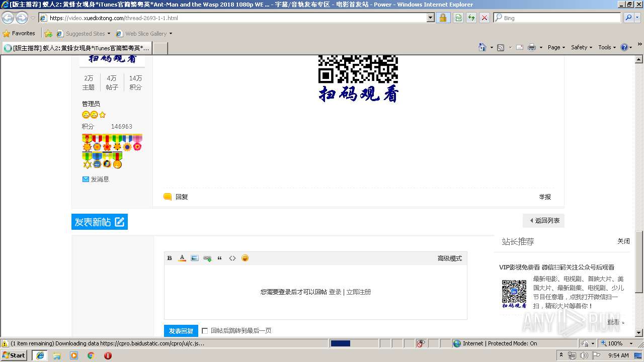This screenshot has width=644, height=362.
Task: Click 发表新帖 new post button
Action: [x=100, y=222]
